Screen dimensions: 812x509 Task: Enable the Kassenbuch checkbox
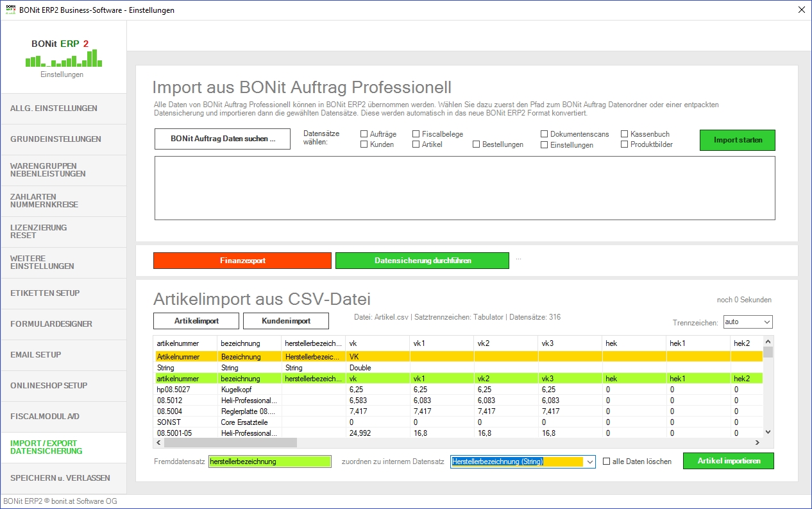click(625, 134)
